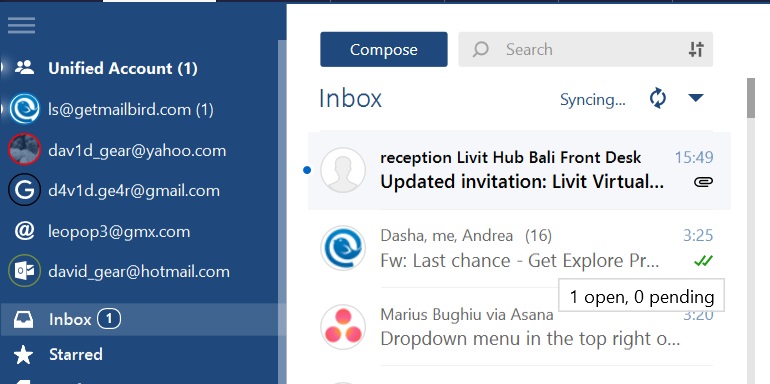Open email from reception Livit Hub Bali
The image size is (770, 384).
coord(520,170)
